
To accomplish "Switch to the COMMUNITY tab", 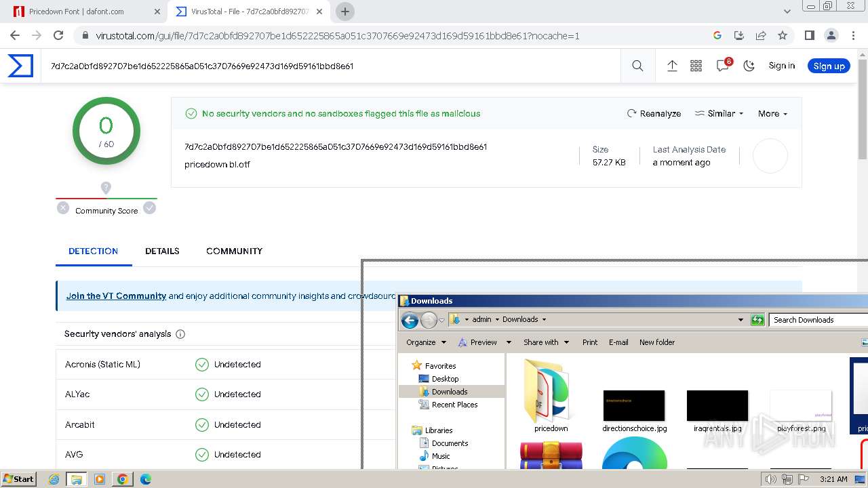I will click(234, 251).
